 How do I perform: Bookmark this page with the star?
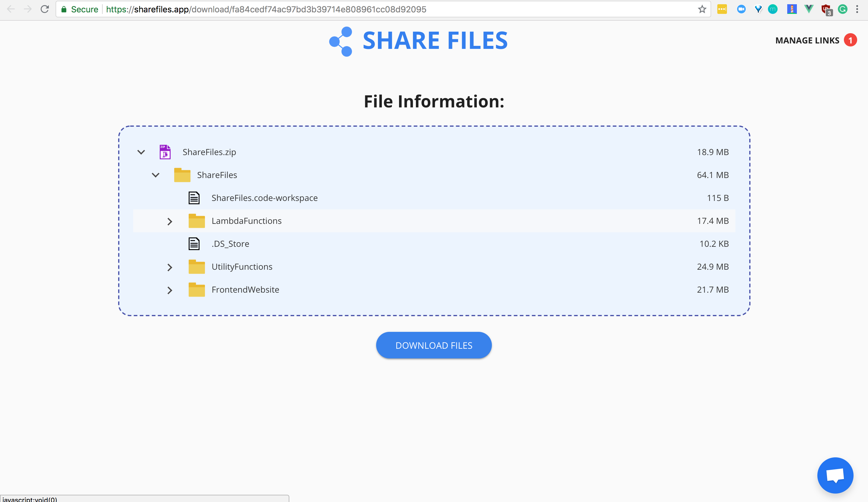702,9
